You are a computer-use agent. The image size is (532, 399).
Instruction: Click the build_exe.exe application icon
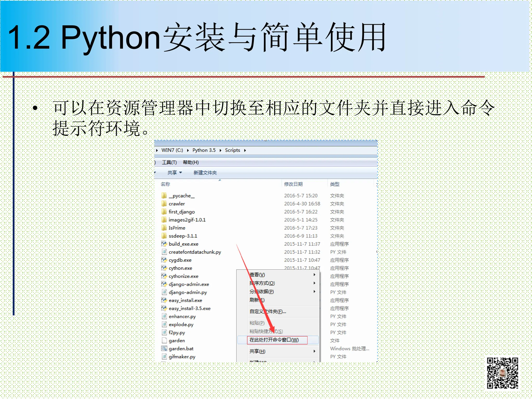[x=164, y=244]
